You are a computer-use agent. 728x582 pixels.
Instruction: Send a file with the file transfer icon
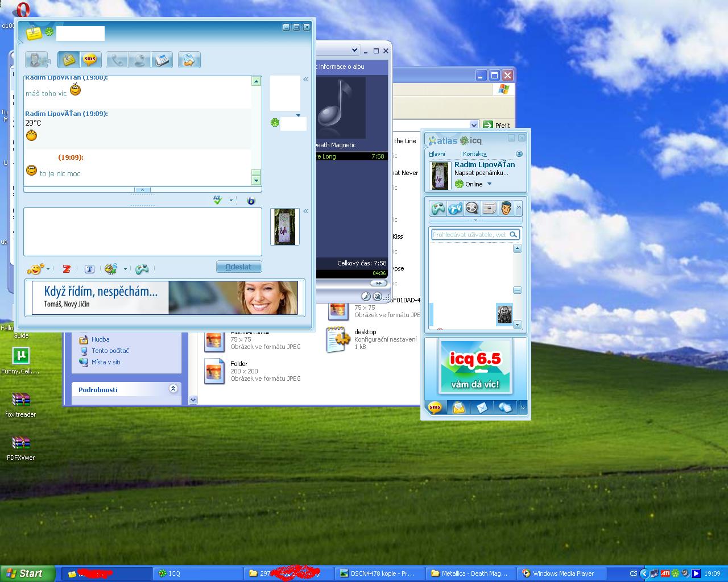click(189, 60)
